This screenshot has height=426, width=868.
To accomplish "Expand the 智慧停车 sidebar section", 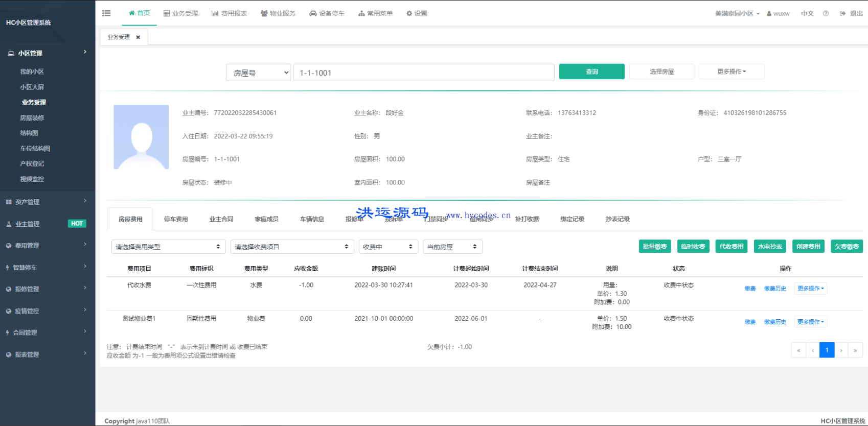I will pyautogui.click(x=48, y=267).
